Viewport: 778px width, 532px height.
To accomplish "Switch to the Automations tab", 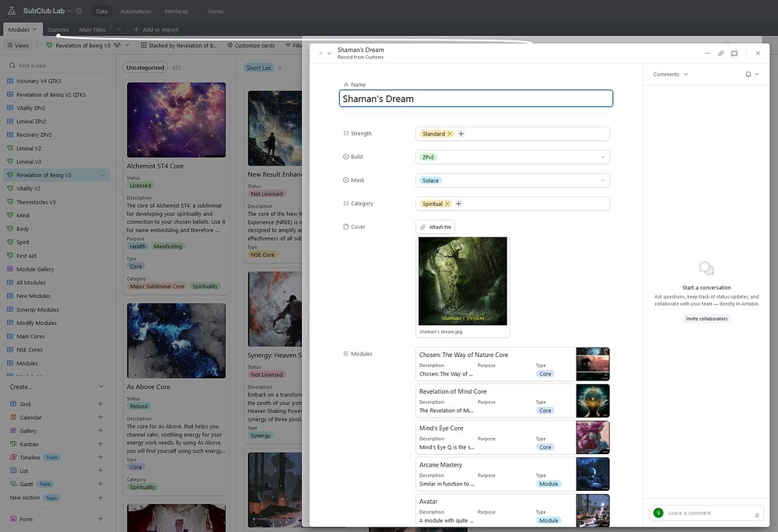I will [136, 12].
